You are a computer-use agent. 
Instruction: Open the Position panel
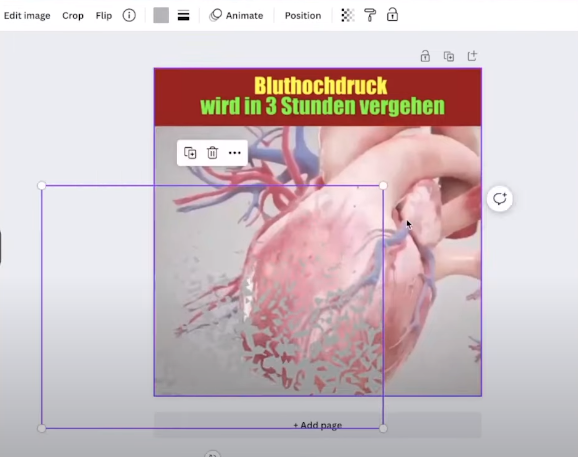click(x=303, y=16)
